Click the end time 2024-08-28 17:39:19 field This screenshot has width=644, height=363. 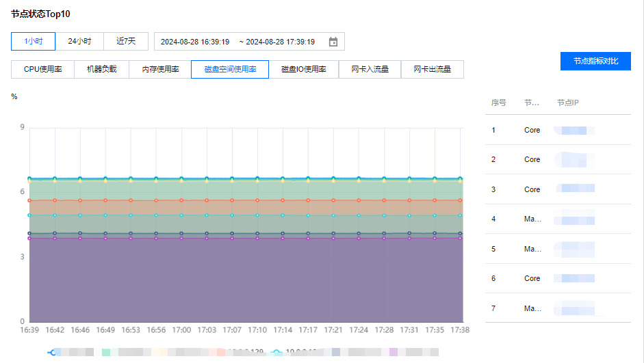[281, 42]
